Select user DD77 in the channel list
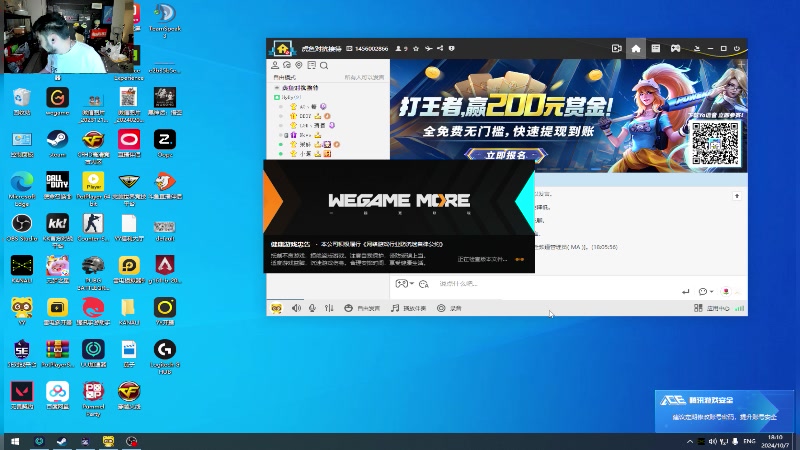800x450 pixels. click(x=305, y=116)
